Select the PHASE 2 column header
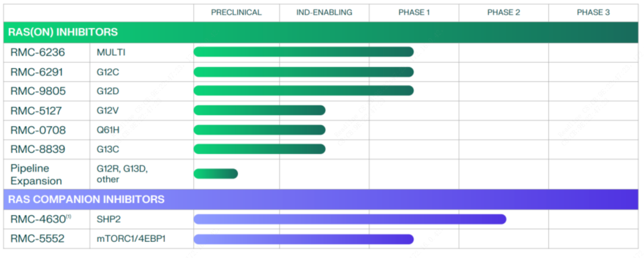 tap(503, 12)
